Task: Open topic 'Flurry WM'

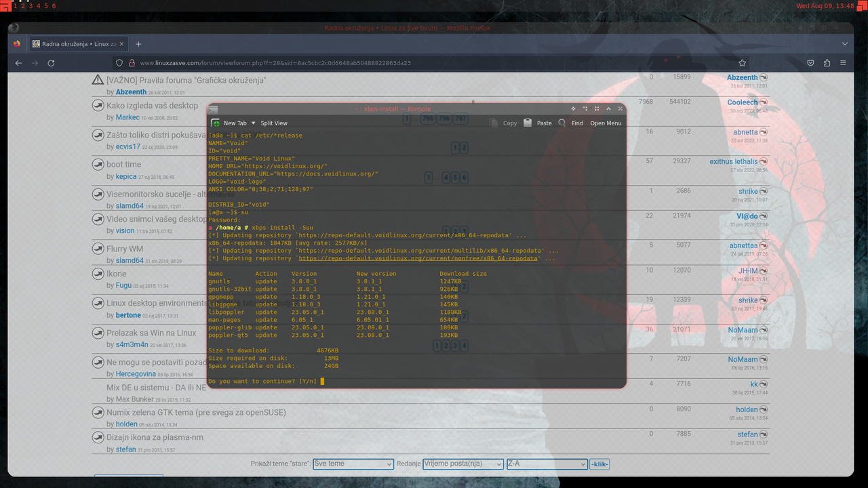Action: tap(125, 249)
